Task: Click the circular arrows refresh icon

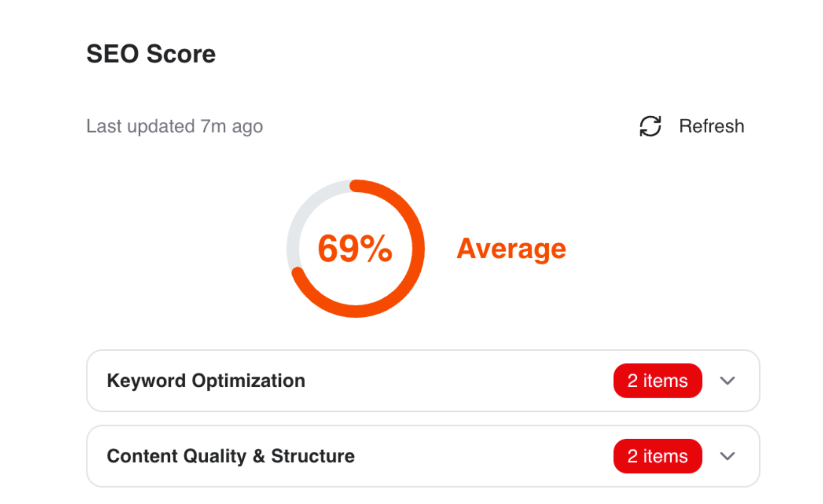Action: (650, 126)
